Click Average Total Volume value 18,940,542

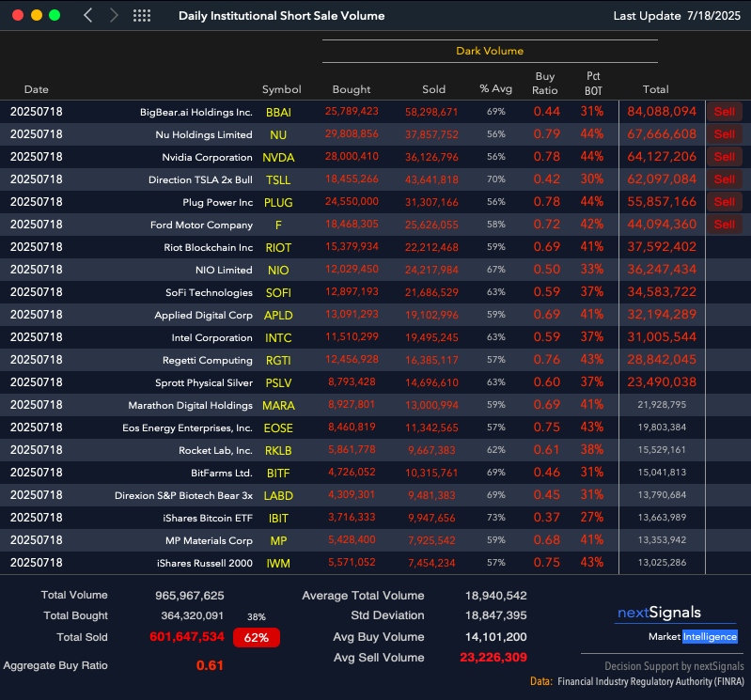(x=495, y=596)
